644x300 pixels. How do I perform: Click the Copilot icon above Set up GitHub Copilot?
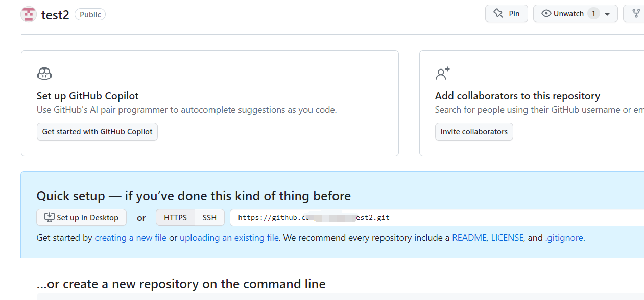pos(44,74)
